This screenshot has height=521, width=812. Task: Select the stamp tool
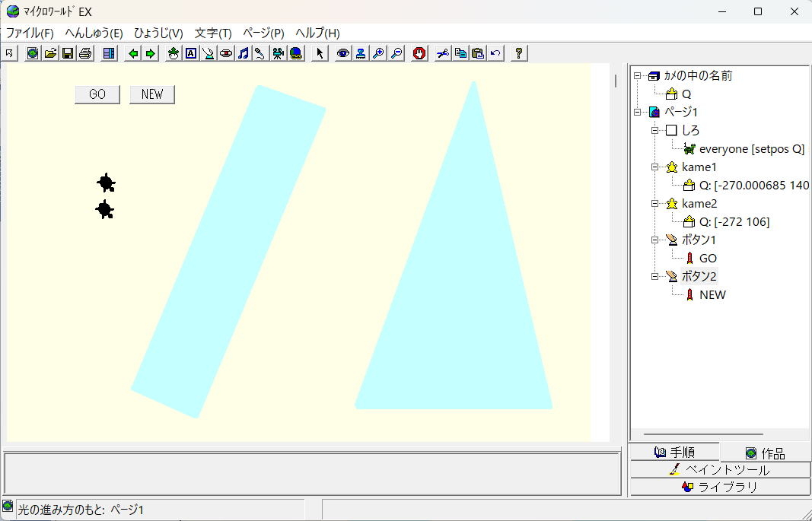tap(361, 52)
